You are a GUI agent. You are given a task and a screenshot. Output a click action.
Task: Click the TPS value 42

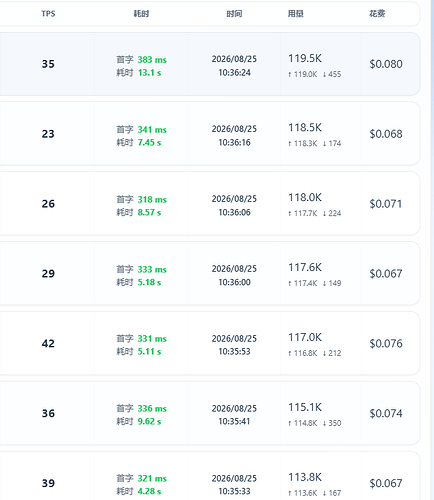pyautogui.click(x=48, y=344)
